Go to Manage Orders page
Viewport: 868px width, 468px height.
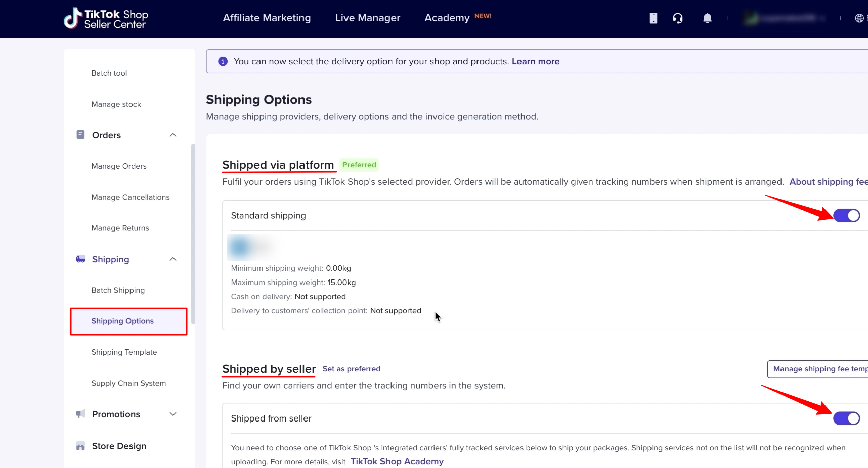(119, 166)
